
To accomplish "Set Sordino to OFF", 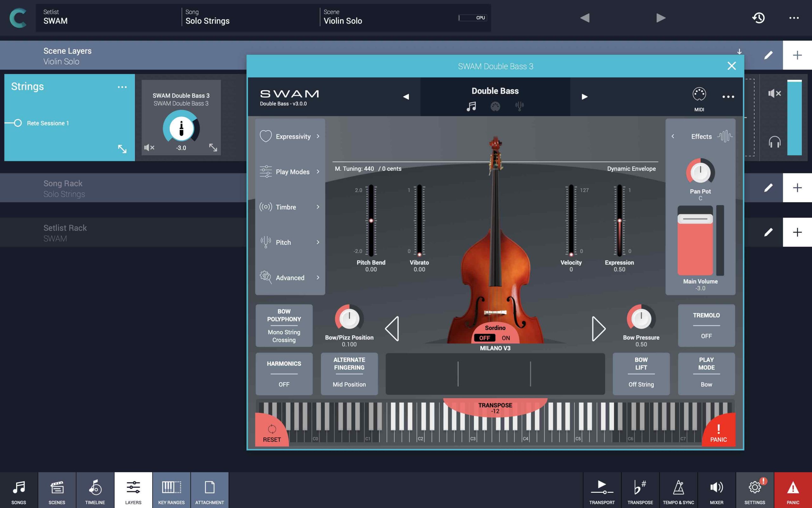I will click(x=485, y=338).
